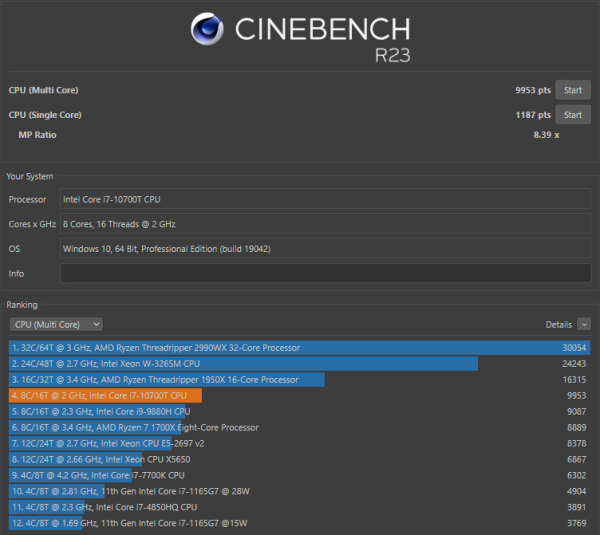Click the score 30054 in ranking
600x535 pixels.
point(574,347)
